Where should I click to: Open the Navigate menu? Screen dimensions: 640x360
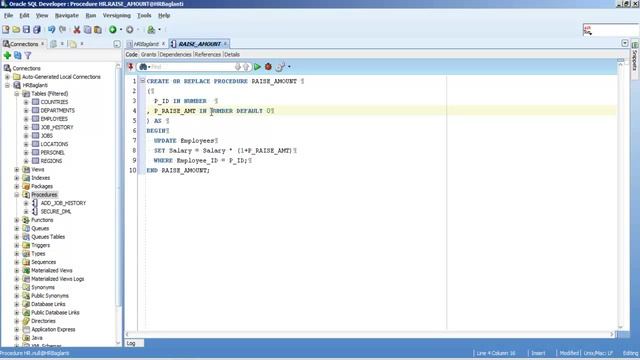point(67,16)
